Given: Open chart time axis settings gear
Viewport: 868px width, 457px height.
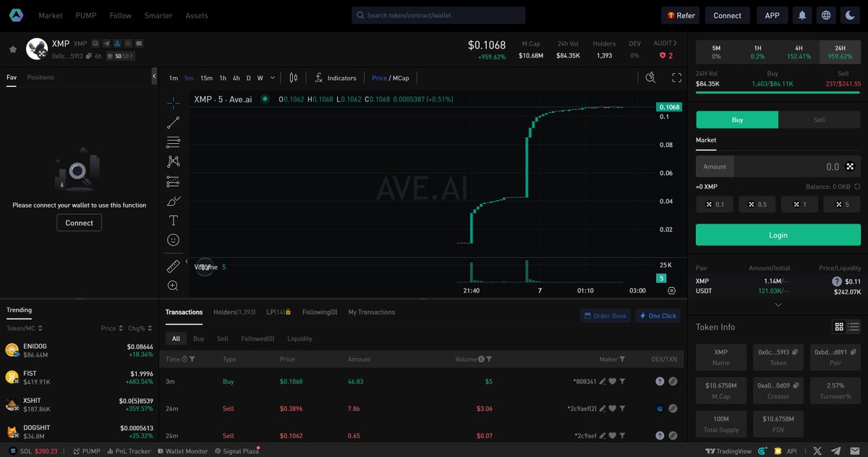Looking at the screenshot, I should click(672, 290).
